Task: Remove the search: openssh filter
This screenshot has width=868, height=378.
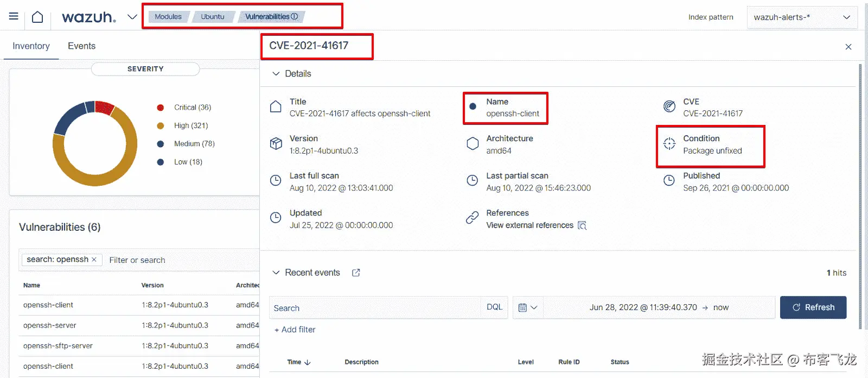Action: pyautogui.click(x=94, y=260)
